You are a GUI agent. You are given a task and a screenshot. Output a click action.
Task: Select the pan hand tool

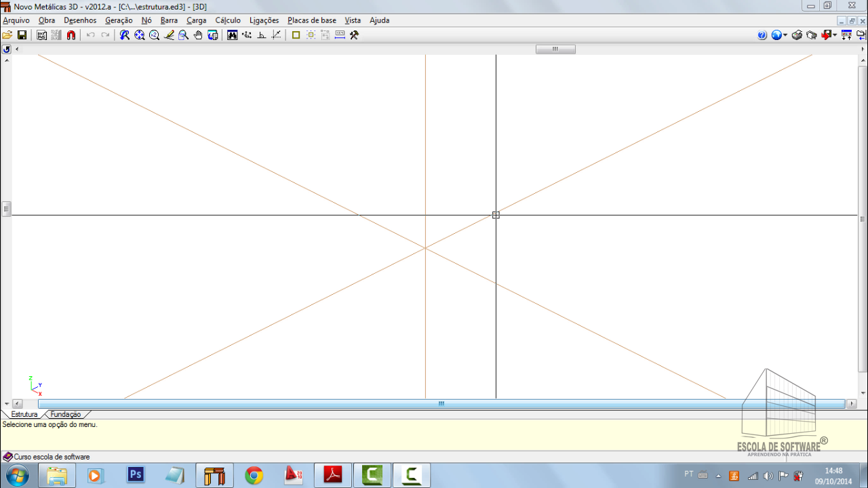click(198, 35)
